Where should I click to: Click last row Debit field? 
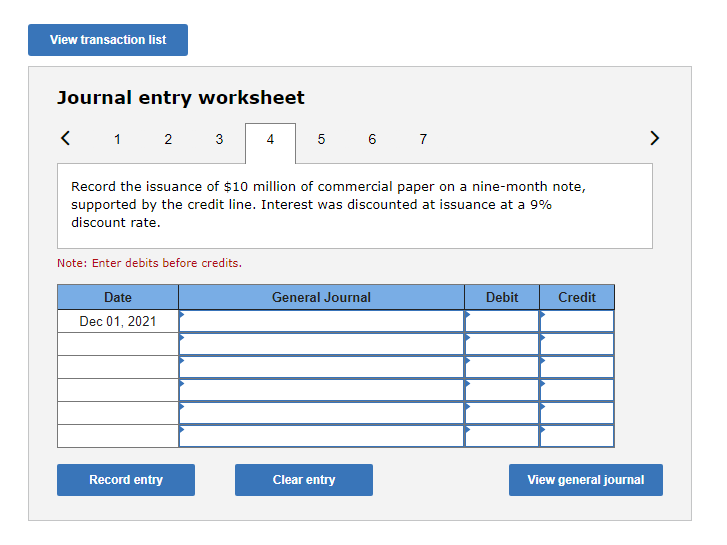coord(502,436)
